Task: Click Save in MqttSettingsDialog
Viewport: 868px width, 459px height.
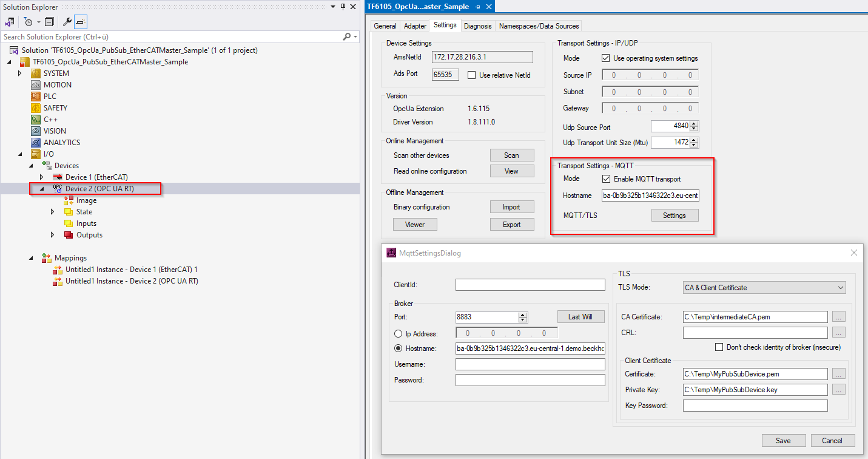Action: (783, 441)
